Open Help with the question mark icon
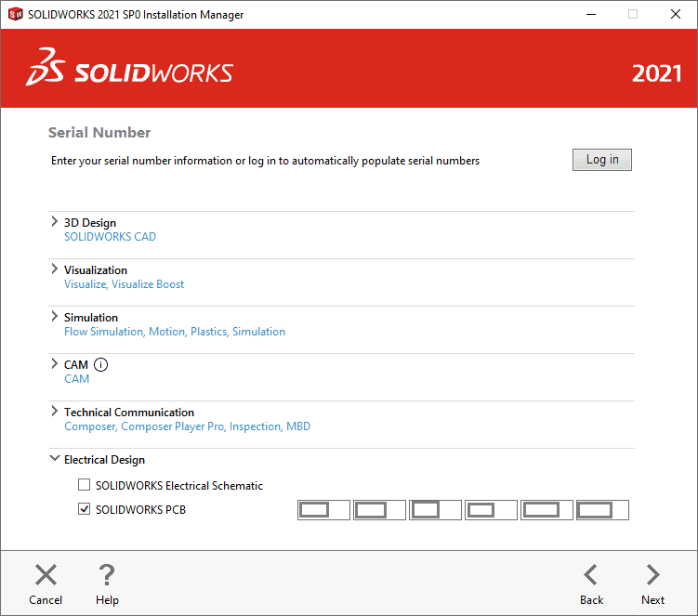This screenshot has height=616, width=698. coord(107,574)
